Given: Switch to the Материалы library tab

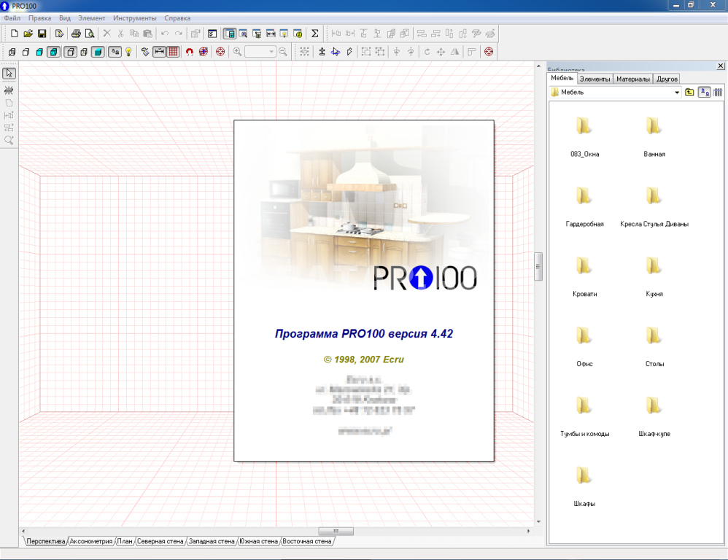Looking at the screenshot, I should pos(633,79).
